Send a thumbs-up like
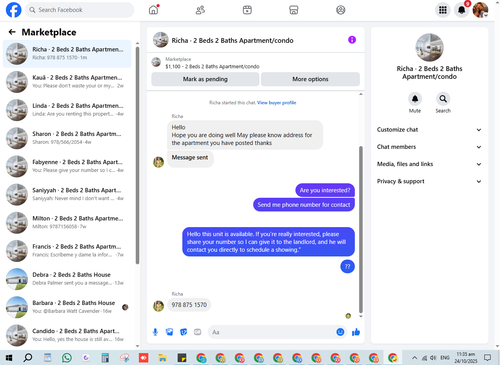The image size is (500, 365). 356,332
